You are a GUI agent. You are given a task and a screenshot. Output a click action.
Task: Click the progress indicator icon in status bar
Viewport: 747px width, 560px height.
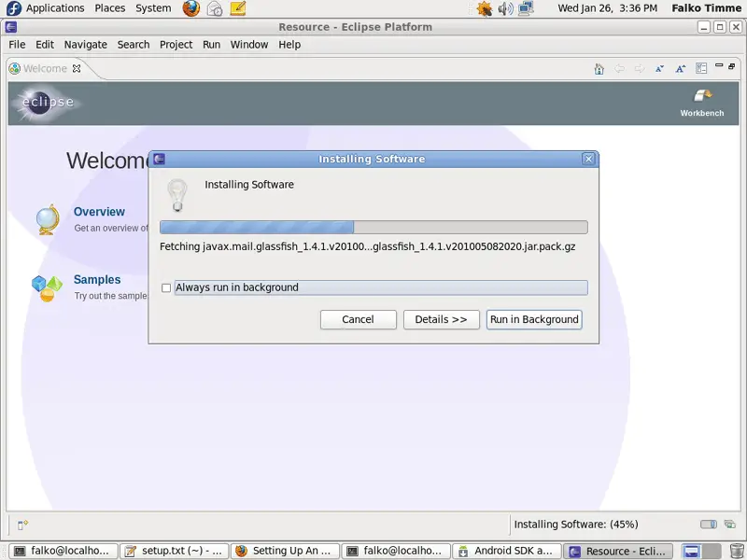pyautogui.click(x=709, y=525)
